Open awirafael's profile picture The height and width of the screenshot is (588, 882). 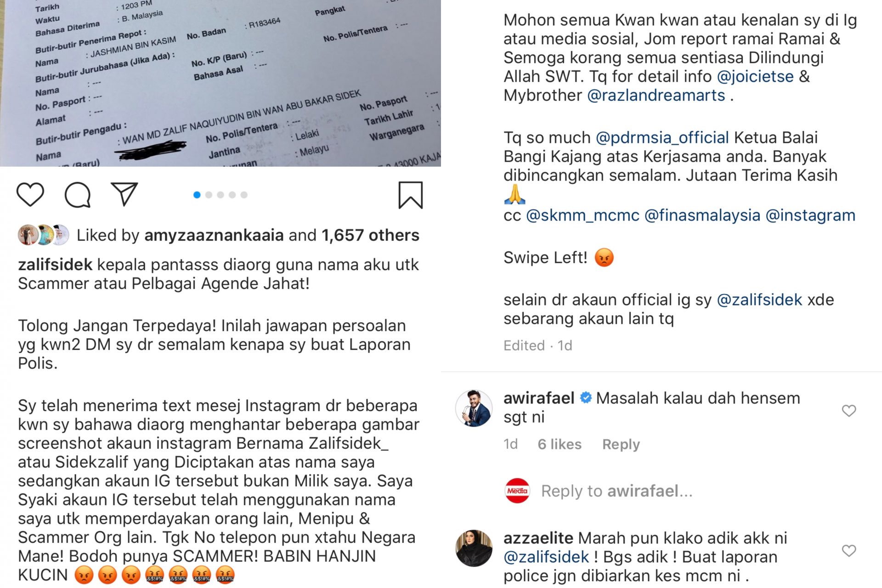coord(474,408)
